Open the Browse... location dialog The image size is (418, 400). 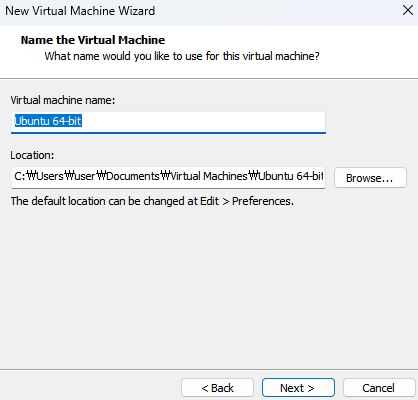pos(370,178)
